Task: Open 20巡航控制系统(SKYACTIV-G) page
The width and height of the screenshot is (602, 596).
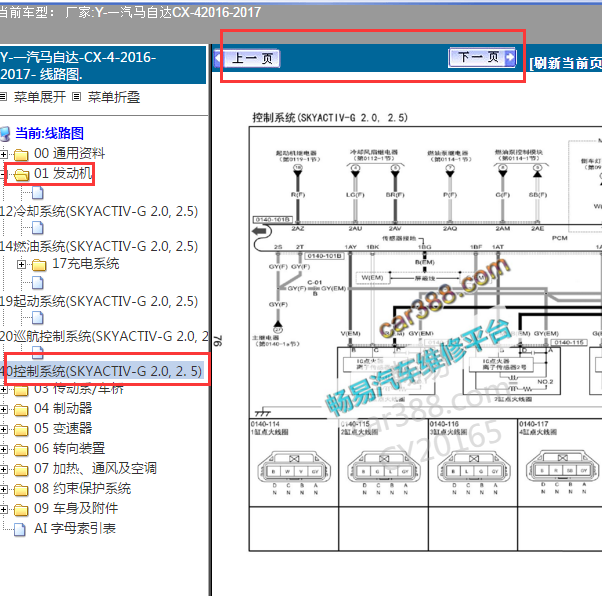Action: tap(104, 336)
